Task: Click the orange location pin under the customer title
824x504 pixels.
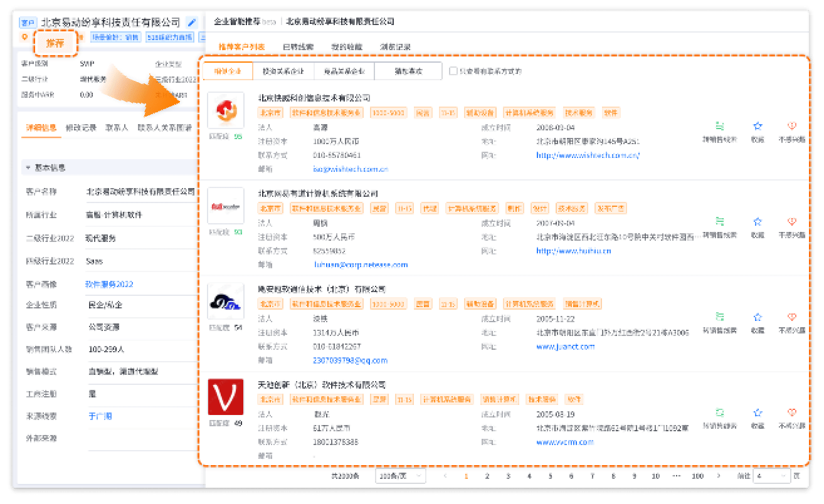Action: click(x=24, y=37)
